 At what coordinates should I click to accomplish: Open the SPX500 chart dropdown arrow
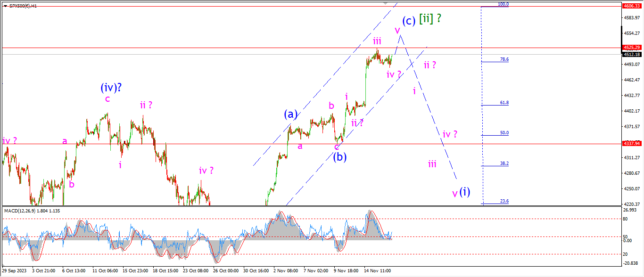point(5,5)
